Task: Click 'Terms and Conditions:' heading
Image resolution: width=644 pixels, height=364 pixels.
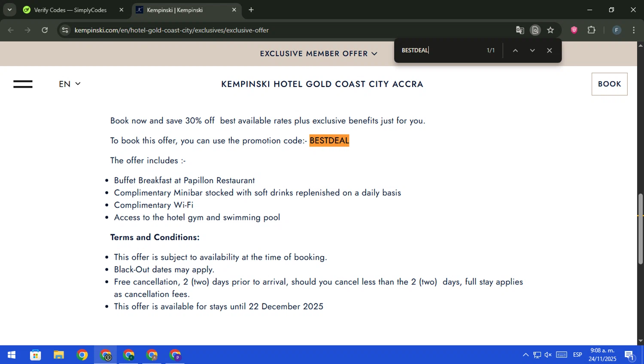Action: pyautogui.click(x=155, y=237)
